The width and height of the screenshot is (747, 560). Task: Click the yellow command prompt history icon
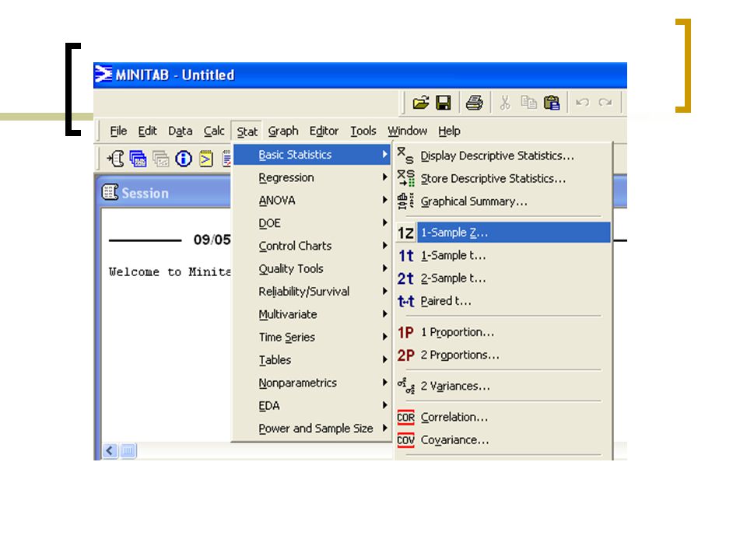(x=206, y=159)
